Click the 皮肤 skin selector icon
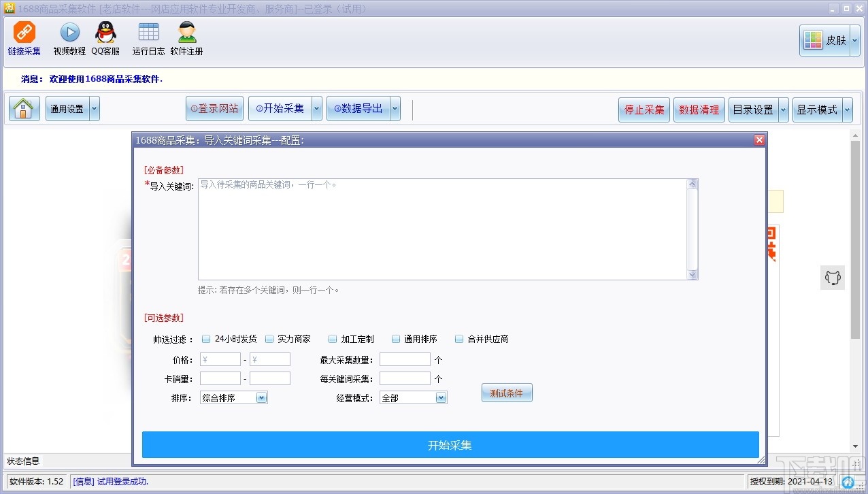This screenshot has height=494, width=868. coord(814,39)
